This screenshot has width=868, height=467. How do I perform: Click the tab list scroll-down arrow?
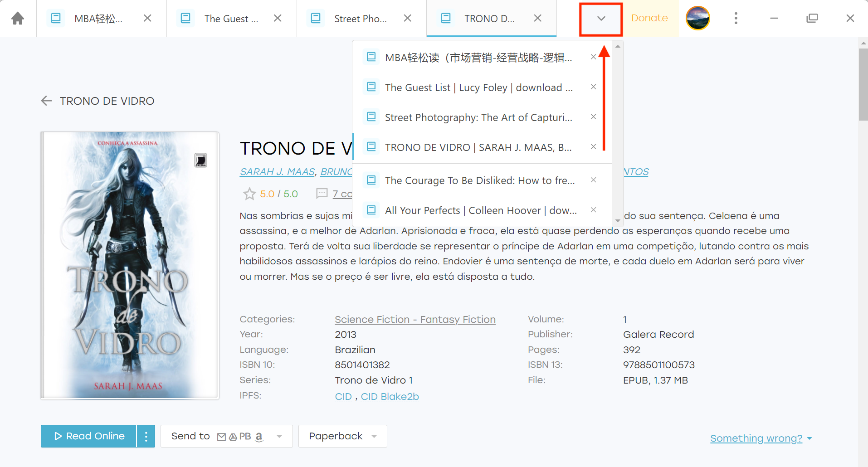(x=618, y=221)
